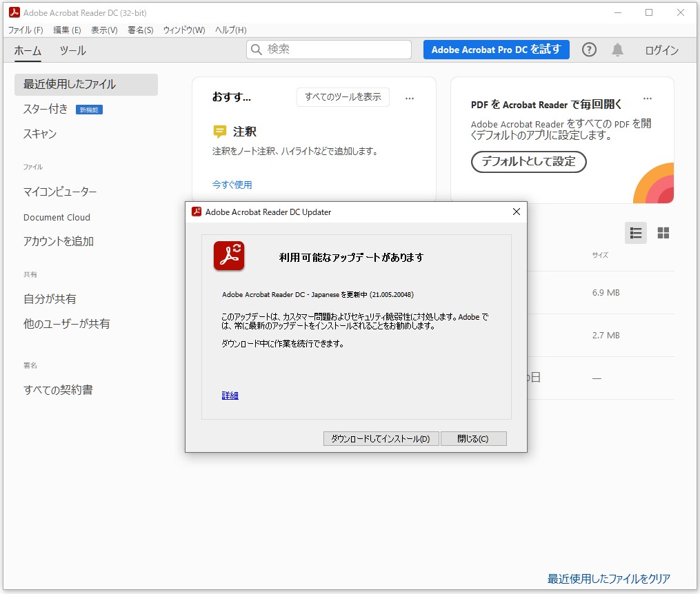Switch file list to list view
This screenshot has height=594, width=700.
point(635,233)
